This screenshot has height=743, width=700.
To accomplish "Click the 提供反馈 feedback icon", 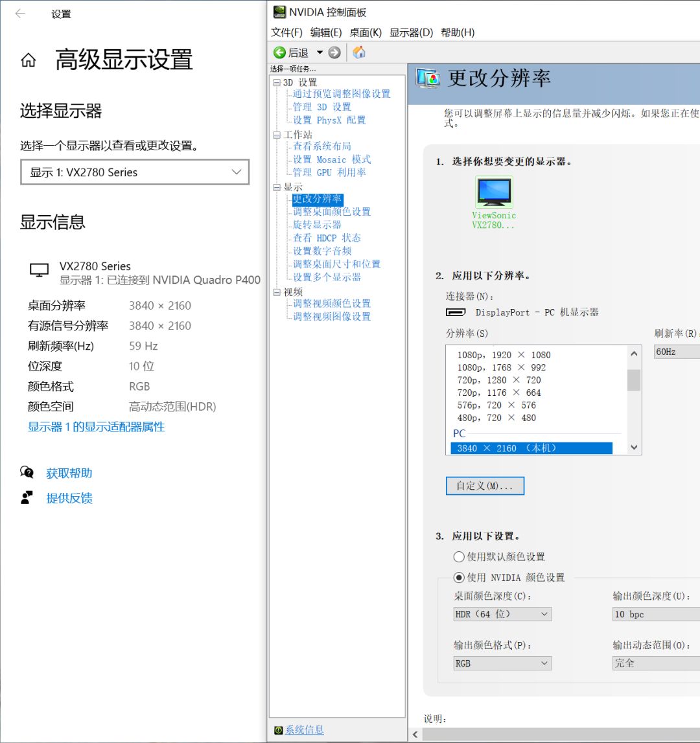I will (x=27, y=498).
